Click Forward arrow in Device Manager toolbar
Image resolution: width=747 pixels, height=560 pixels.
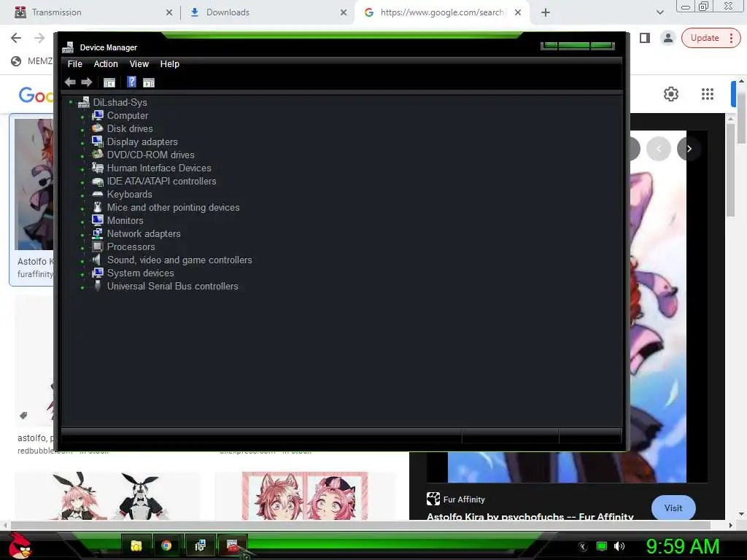coord(87,82)
